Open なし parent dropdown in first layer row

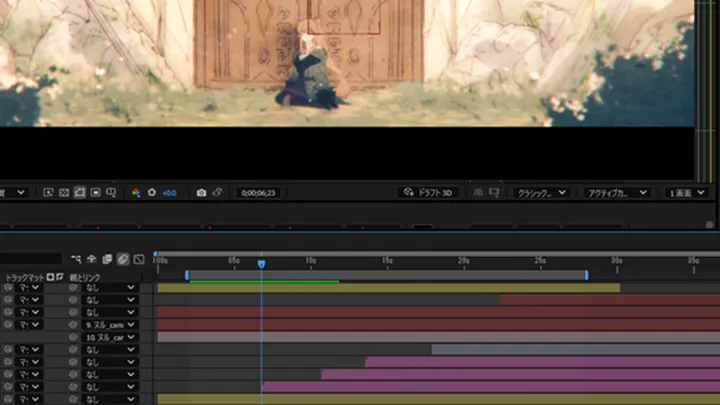coord(110,287)
